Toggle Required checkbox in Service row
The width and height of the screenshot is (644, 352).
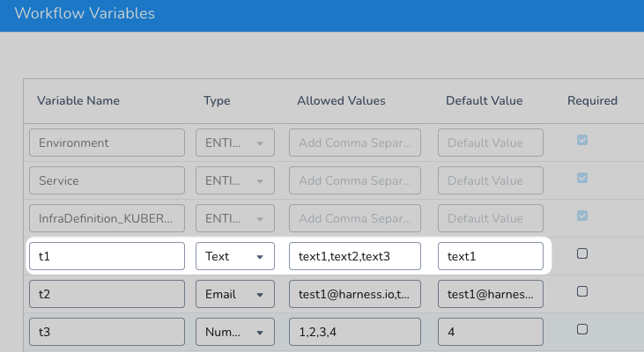(582, 178)
